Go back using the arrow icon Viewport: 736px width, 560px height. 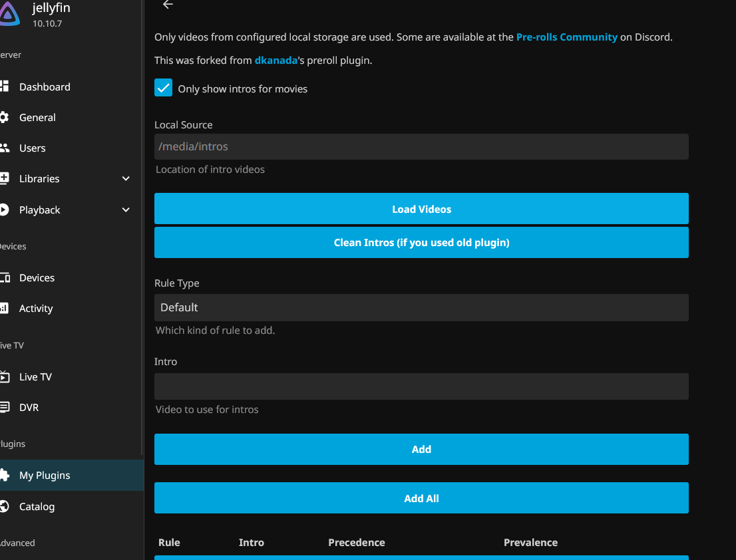point(168,5)
